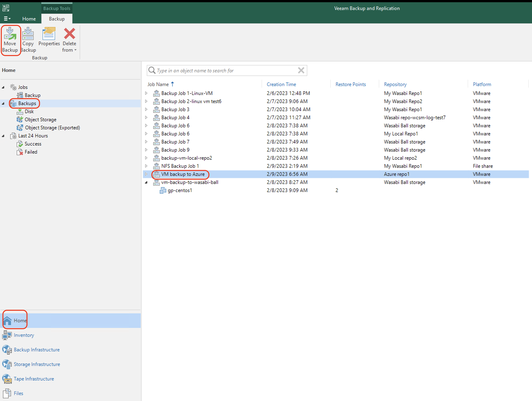Select the Backup ribbon tab
Screen dimensions: 532x401
click(57, 19)
